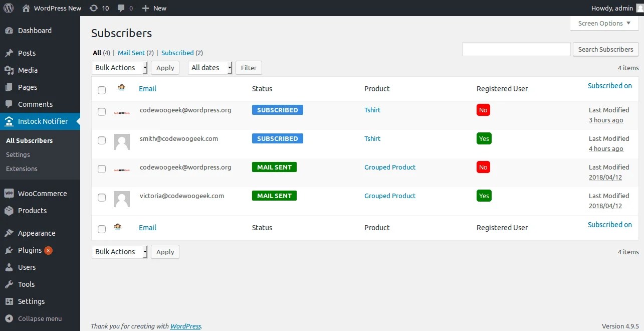Image resolution: width=644 pixels, height=331 pixels.
Task: Open the WordPress link in footer
Action: (185, 326)
